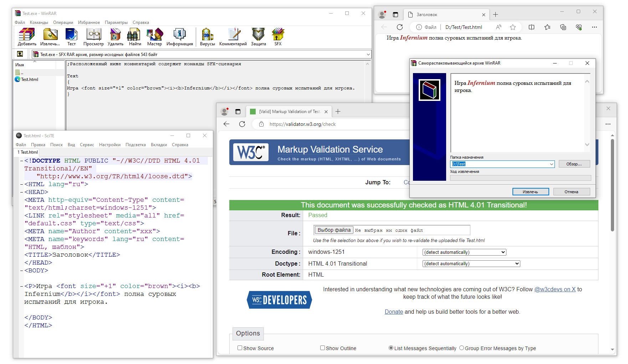Select List Messages Sequentially radio button
The image size is (628, 364).
coord(391,348)
